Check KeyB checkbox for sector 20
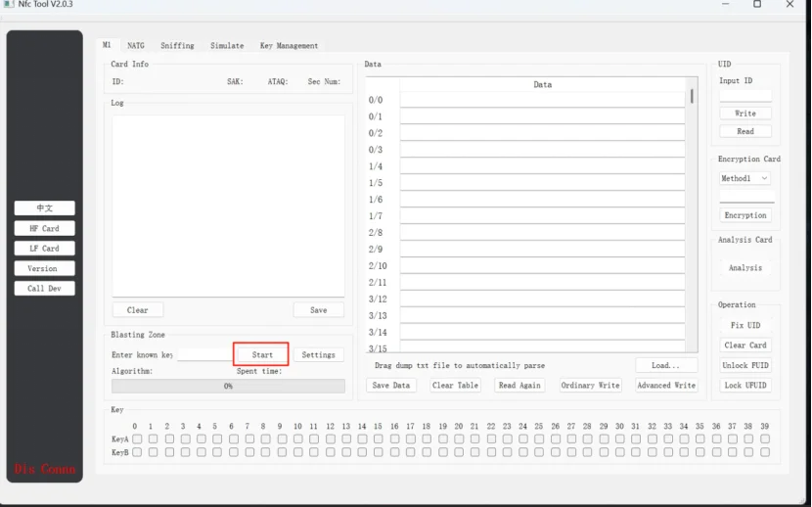 (459, 452)
